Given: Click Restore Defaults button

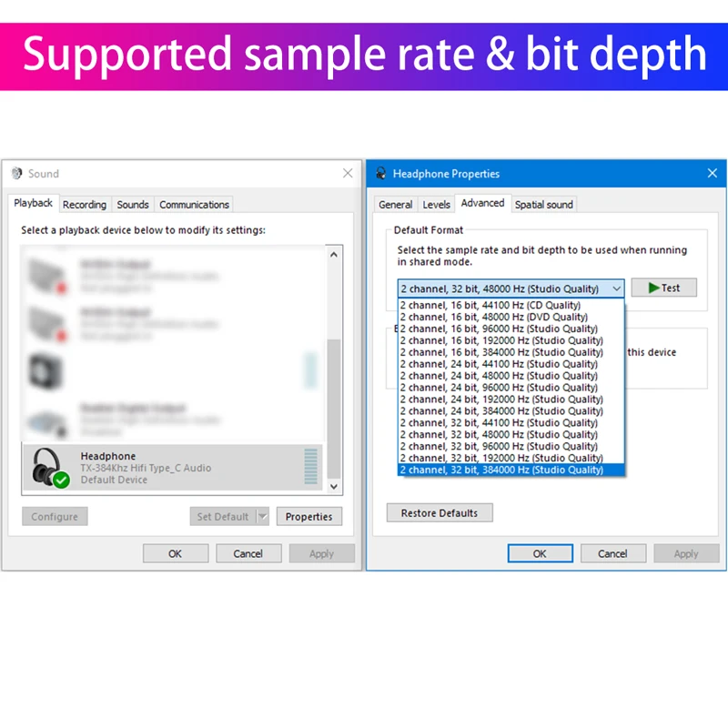Looking at the screenshot, I should click(440, 512).
